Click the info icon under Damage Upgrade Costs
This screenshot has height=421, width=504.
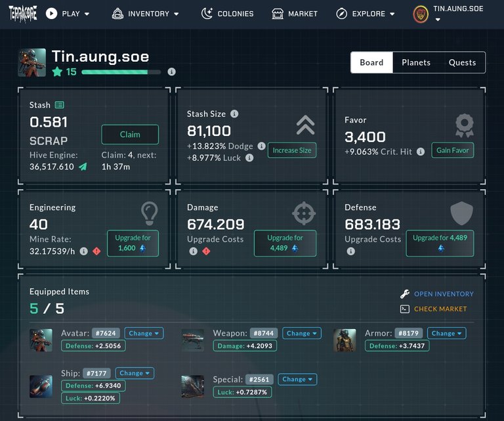(193, 251)
